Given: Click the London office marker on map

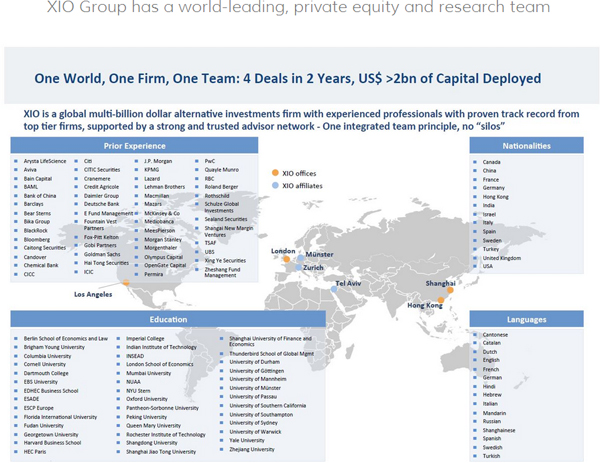Looking at the screenshot, I should coord(286,259).
